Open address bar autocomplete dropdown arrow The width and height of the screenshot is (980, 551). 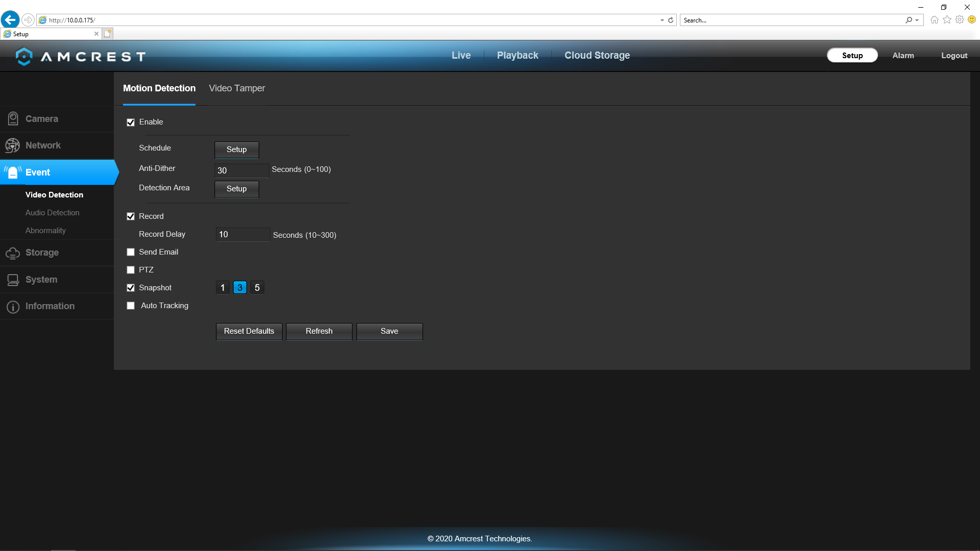coord(662,20)
